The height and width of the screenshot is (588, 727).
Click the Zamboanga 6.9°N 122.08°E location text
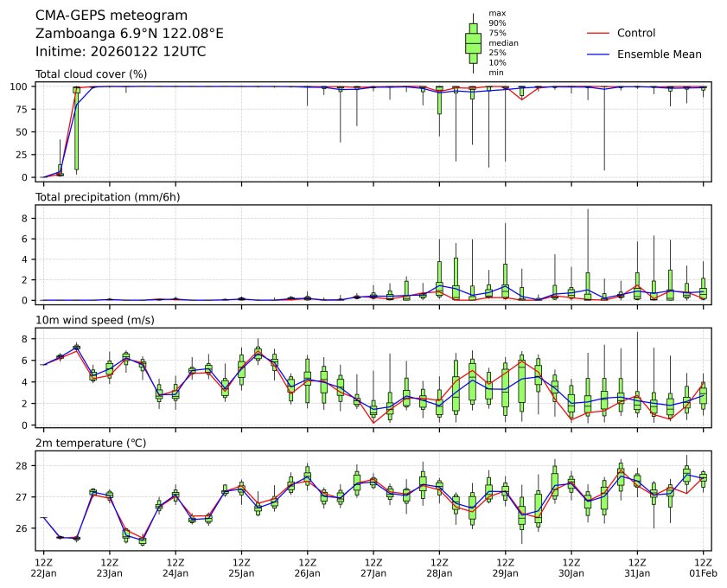pyautogui.click(x=129, y=34)
